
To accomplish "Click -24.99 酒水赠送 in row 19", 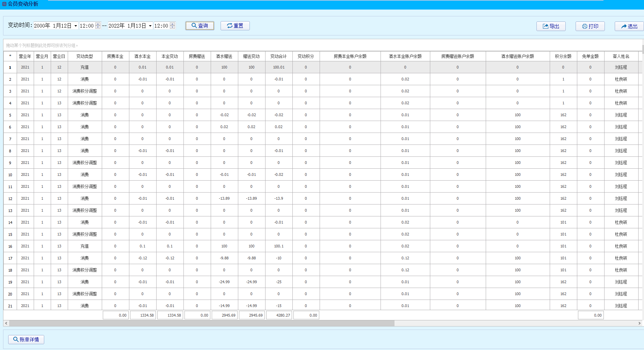I will click(x=224, y=282).
